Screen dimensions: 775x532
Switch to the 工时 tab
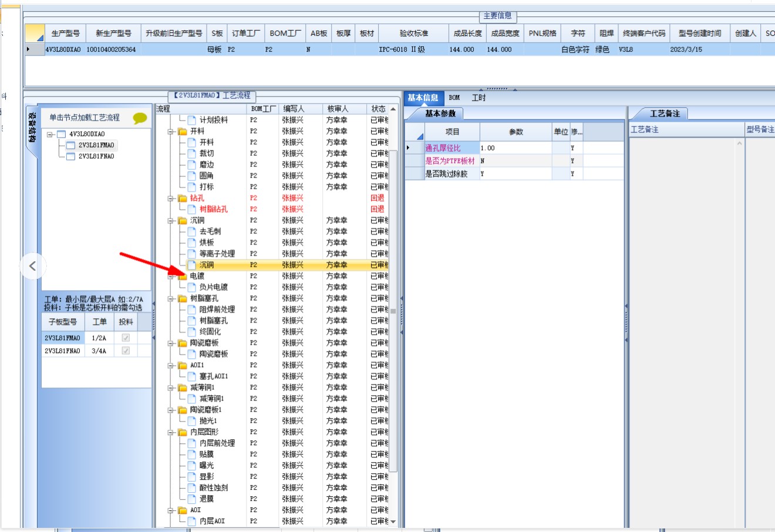pyautogui.click(x=479, y=98)
